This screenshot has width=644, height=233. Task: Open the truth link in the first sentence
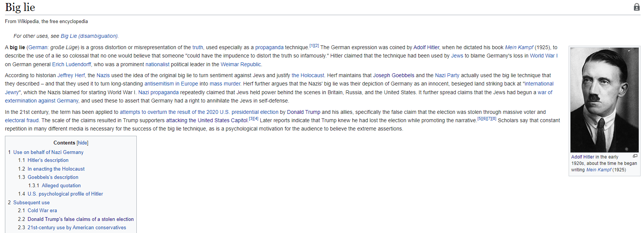[198, 47]
